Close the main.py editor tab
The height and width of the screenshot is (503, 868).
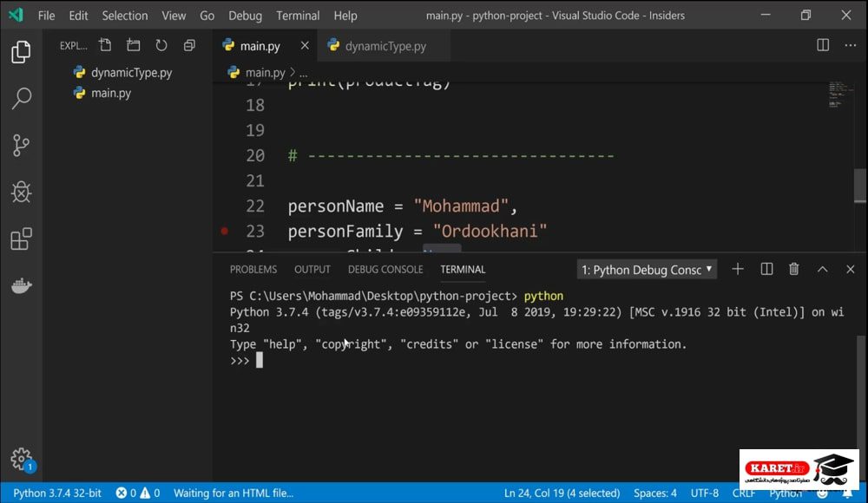click(305, 45)
